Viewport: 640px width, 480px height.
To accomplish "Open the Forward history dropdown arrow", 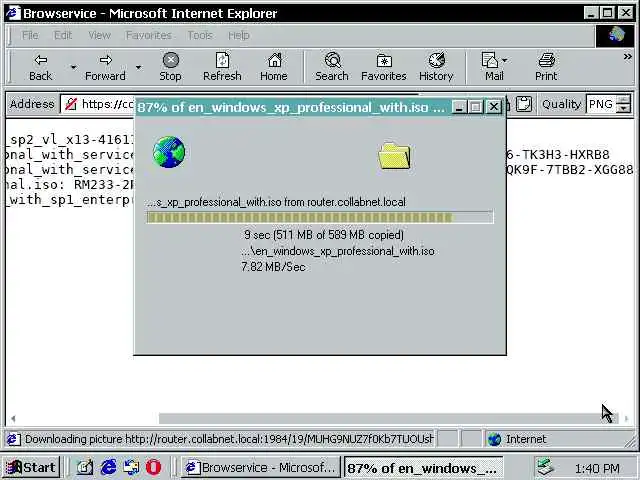I will [138, 67].
